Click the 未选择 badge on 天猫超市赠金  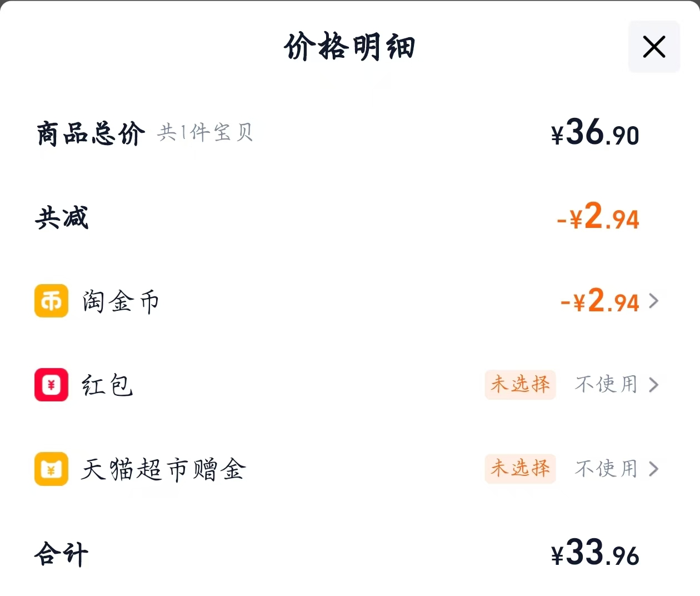coord(520,469)
